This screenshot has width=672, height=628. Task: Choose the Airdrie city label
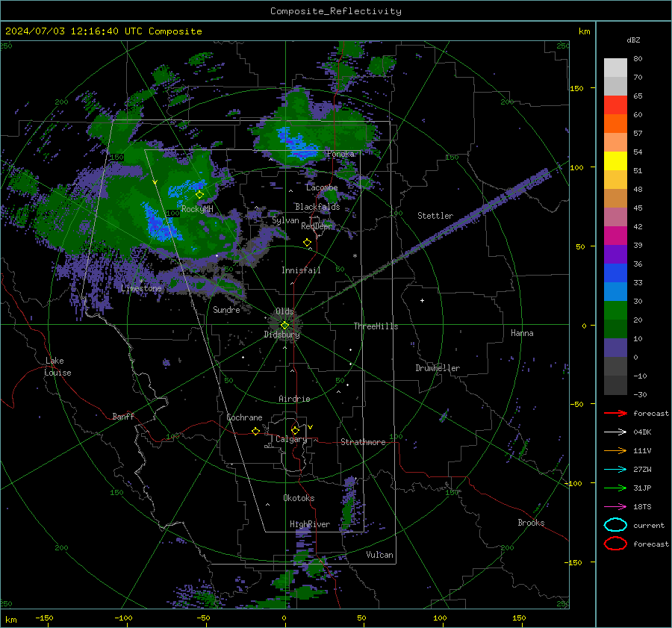[x=294, y=399]
